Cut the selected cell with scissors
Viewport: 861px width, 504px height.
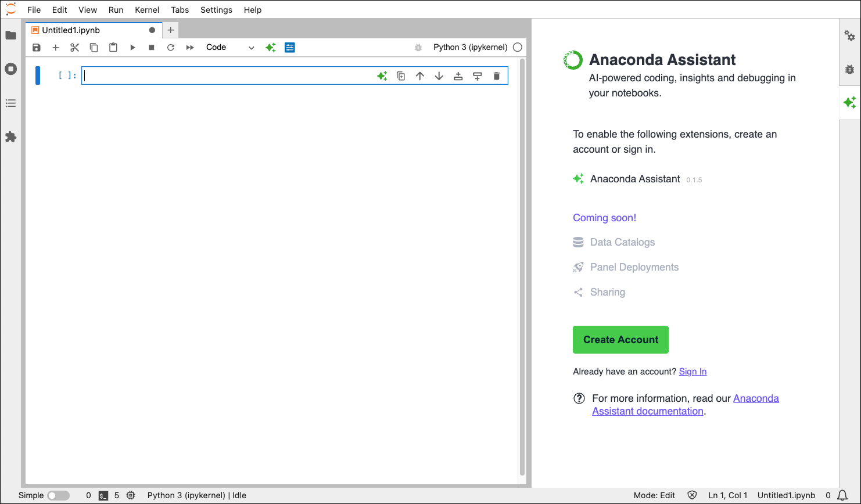(x=74, y=48)
